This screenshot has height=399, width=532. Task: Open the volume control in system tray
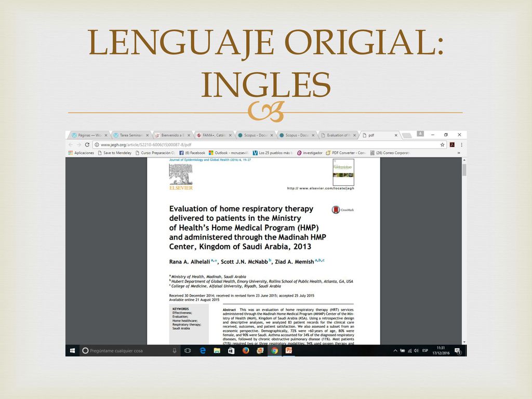[416, 351]
